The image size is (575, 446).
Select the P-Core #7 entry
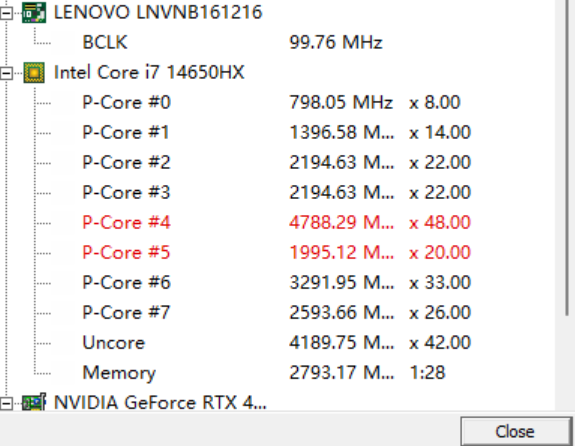coord(127,313)
